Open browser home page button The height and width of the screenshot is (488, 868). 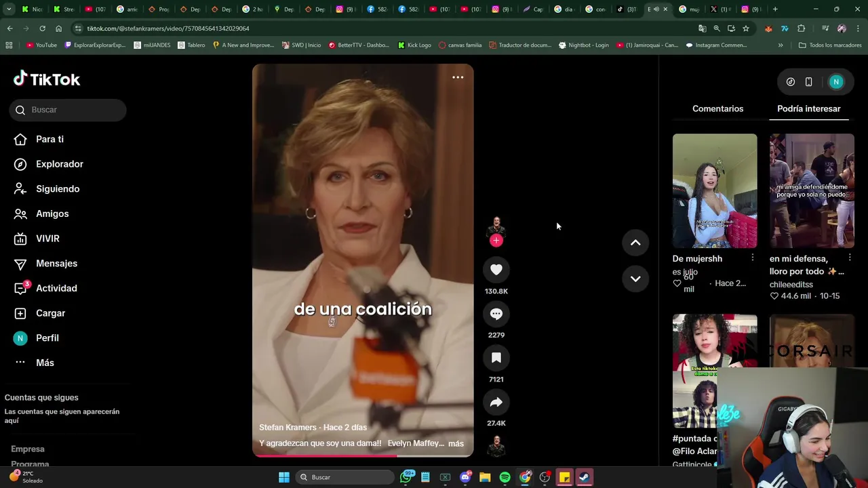58,28
